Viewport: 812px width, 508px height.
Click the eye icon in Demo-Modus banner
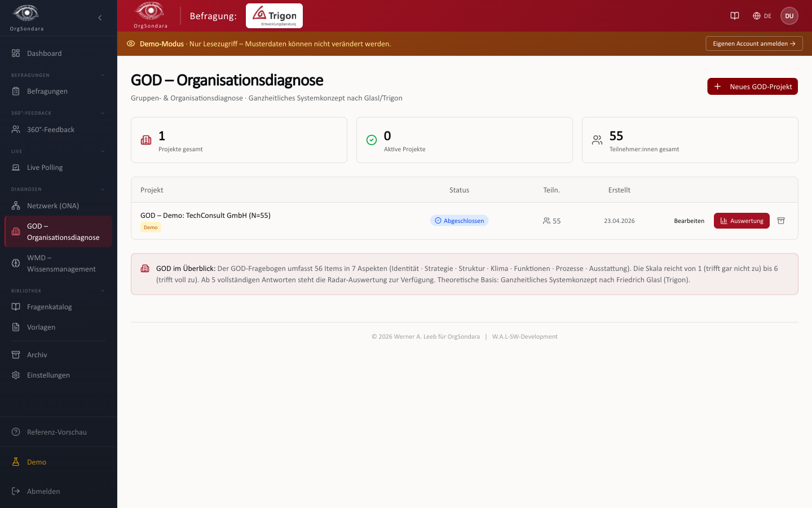131,43
